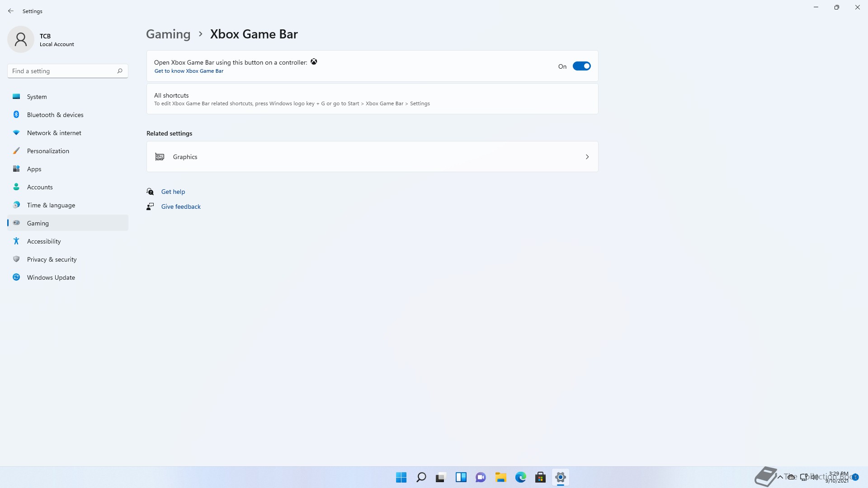
Task: Click the Accounts person icon in the sidebar
Action: [16, 187]
